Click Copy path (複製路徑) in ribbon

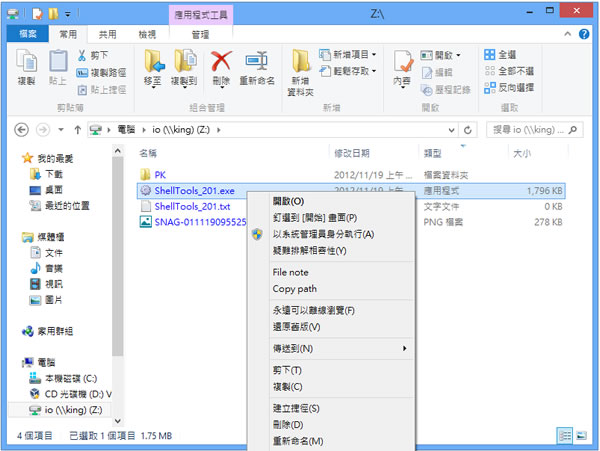[101, 73]
